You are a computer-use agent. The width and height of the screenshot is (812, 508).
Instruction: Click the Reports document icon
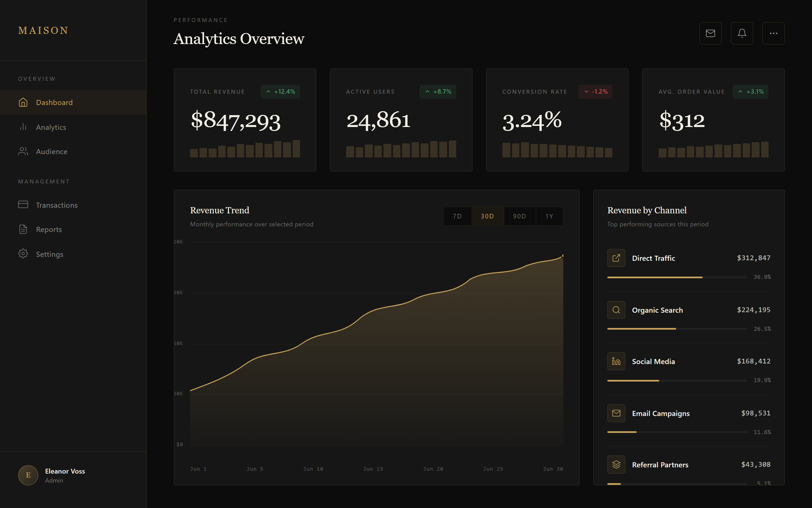pyautogui.click(x=23, y=229)
